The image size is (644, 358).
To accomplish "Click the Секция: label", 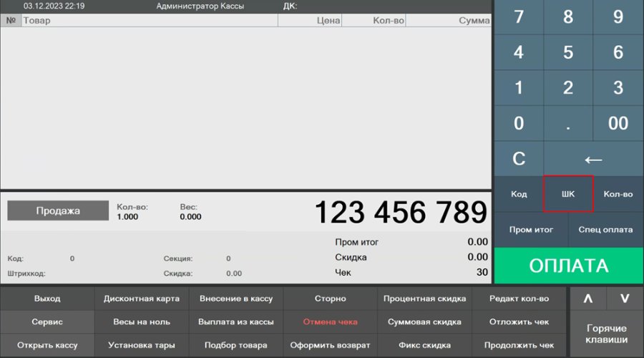I will point(178,258).
